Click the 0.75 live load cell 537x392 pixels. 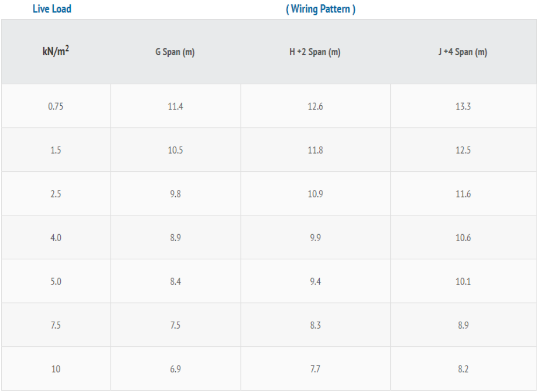[x=56, y=106]
